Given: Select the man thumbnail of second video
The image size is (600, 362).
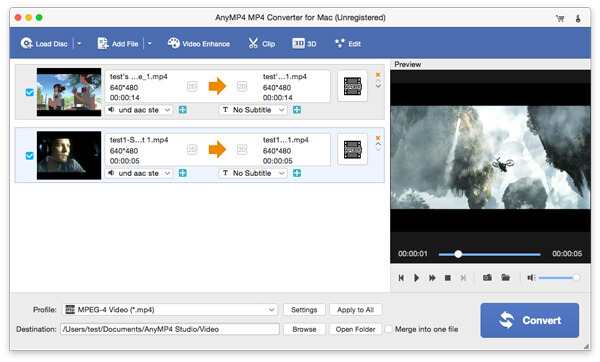Looking at the screenshot, I should [69, 155].
